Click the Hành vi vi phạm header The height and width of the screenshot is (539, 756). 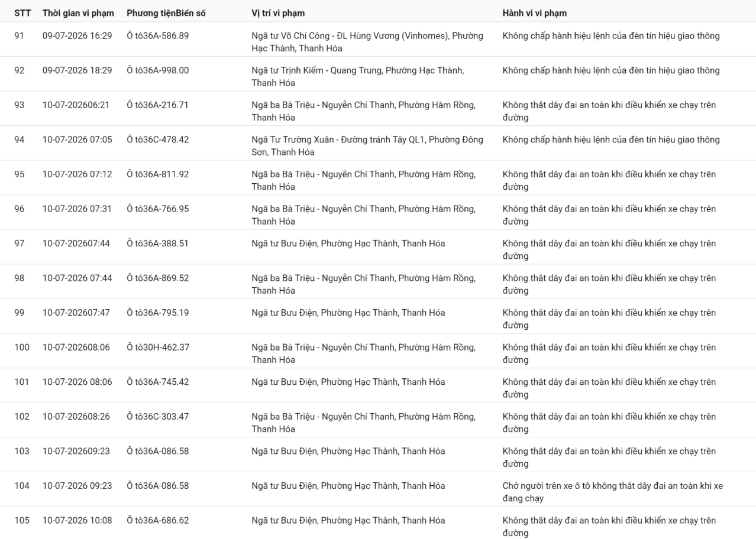(x=535, y=13)
